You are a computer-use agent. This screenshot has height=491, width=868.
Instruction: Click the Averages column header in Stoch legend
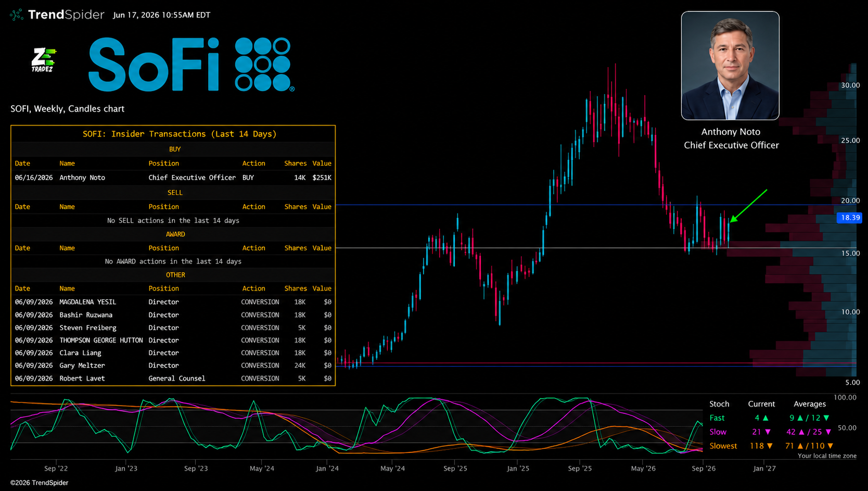click(810, 404)
